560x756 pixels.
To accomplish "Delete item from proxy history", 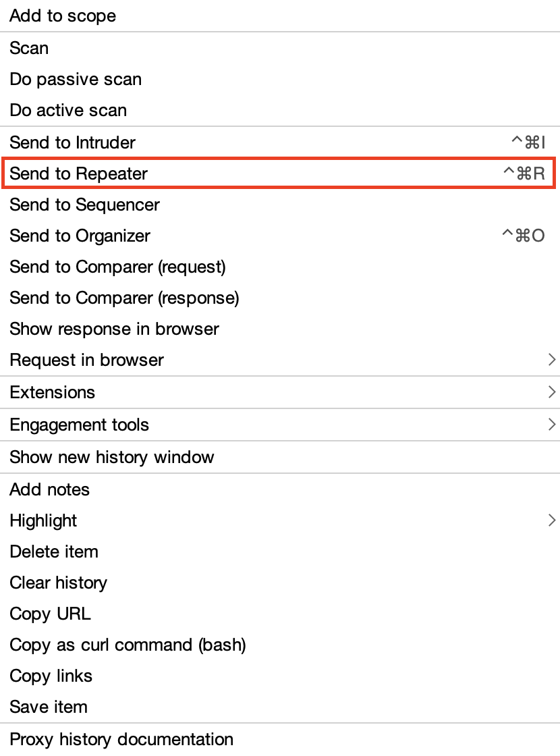I will coord(54,552).
